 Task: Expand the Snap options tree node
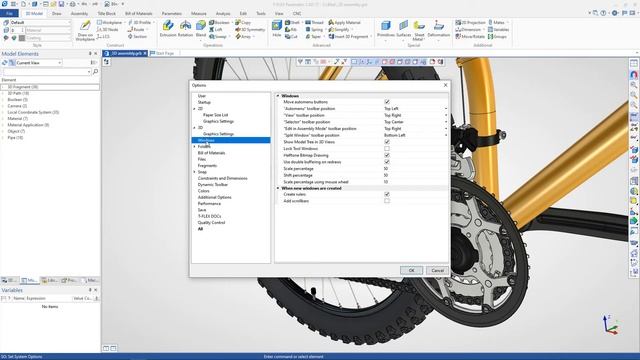(x=194, y=172)
